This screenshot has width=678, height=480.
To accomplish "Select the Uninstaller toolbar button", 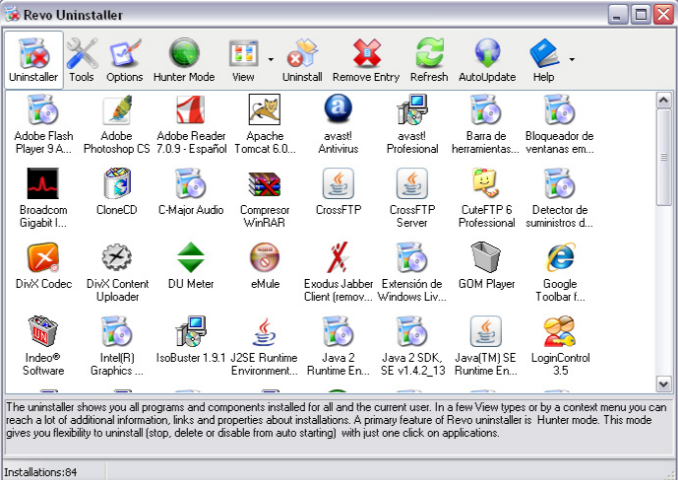I will [x=34, y=60].
